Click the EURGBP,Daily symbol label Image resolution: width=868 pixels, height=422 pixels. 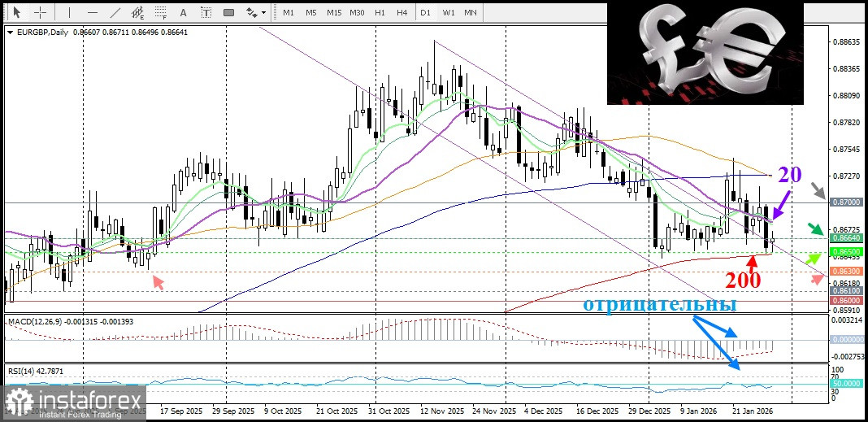[x=42, y=33]
